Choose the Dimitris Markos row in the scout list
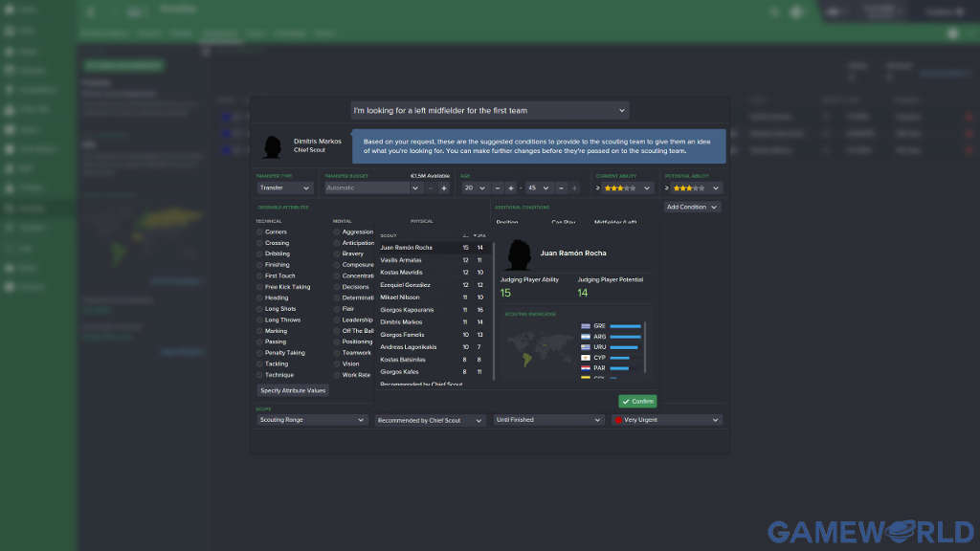Screen dimensions: 980x551 [x=433, y=322]
